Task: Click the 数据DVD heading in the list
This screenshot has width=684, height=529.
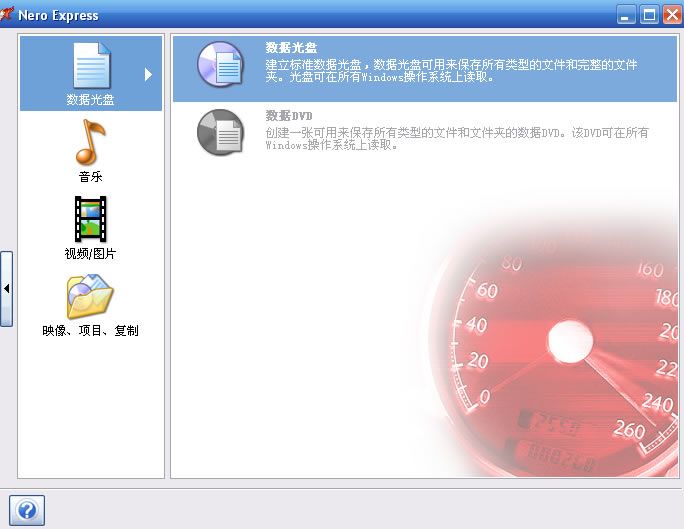Action: click(x=289, y=116)
